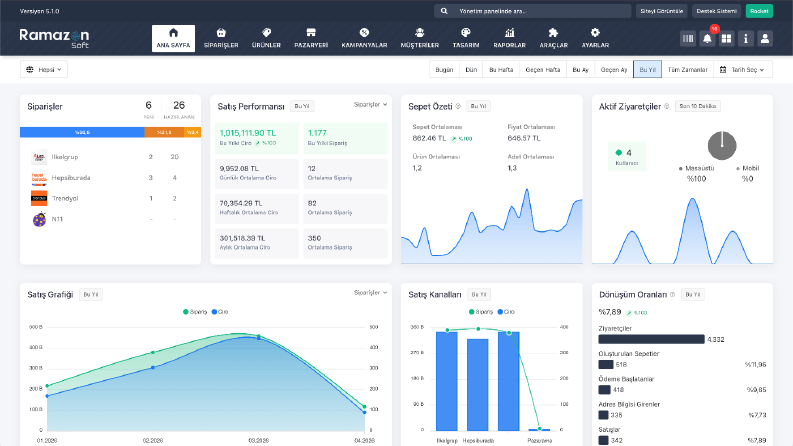The width and height of the screenshot is (793, 446).
Task: Open Siparişler dropdown in Satış Performansı card
Action: [370, 105]
